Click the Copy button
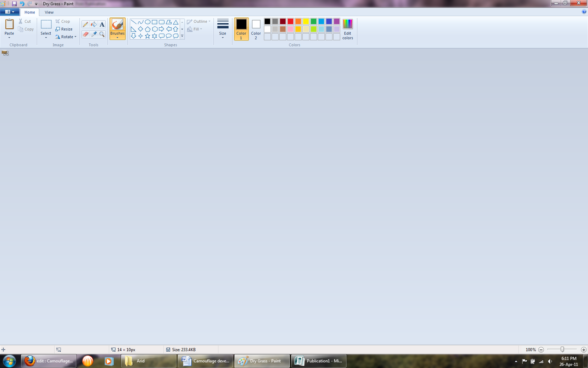588x368 pixels. click(x=26, y=29)
